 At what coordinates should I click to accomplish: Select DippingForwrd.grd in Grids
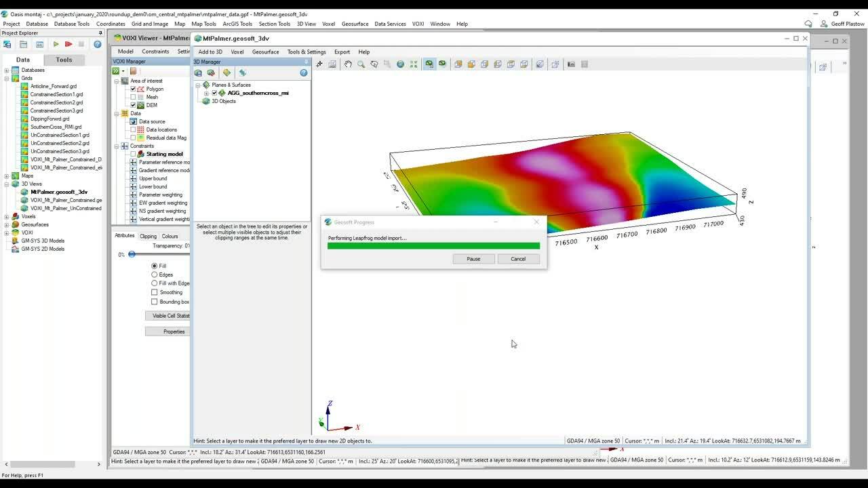50,119
